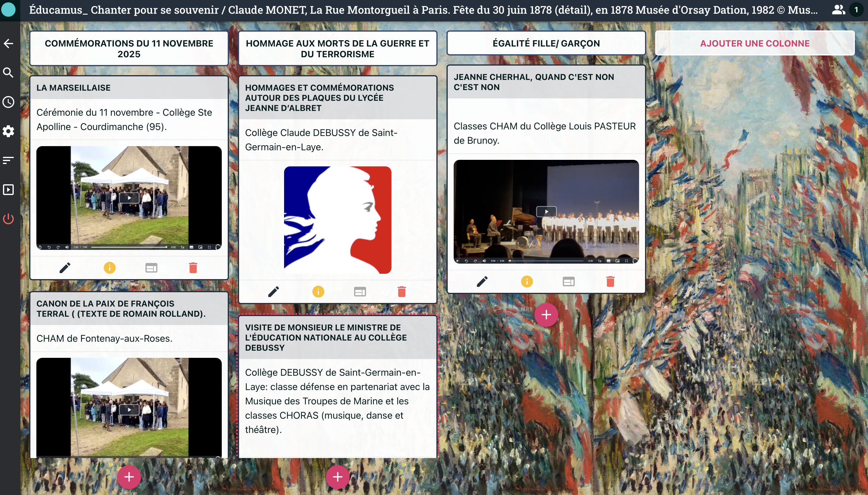Open the history clock icon
The width and height of the screenshot is (868, 495).
pyautogui.click(x=8, y=102)
